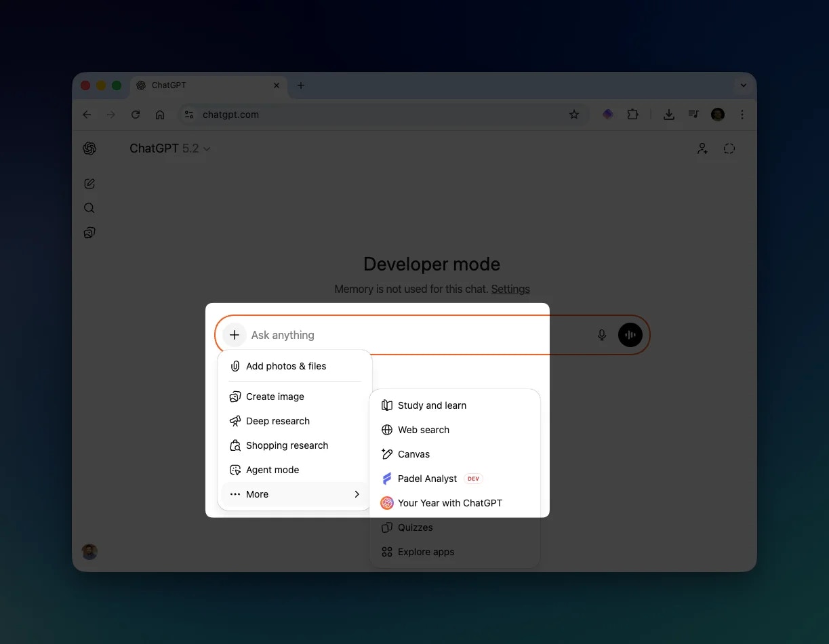Pick Shopping research option
This screenshot has height=644, width=829.
(295, 445)
